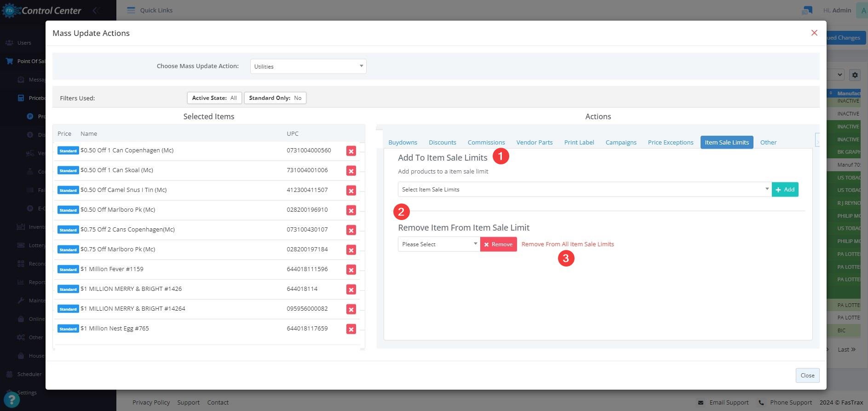This screenshot has width=868, height=411.
Task: Open Choose Mass Update Action dropdown
Action: [x=308, y=66]
